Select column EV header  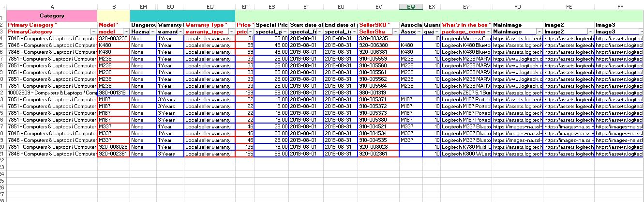(x=379, y=7)
